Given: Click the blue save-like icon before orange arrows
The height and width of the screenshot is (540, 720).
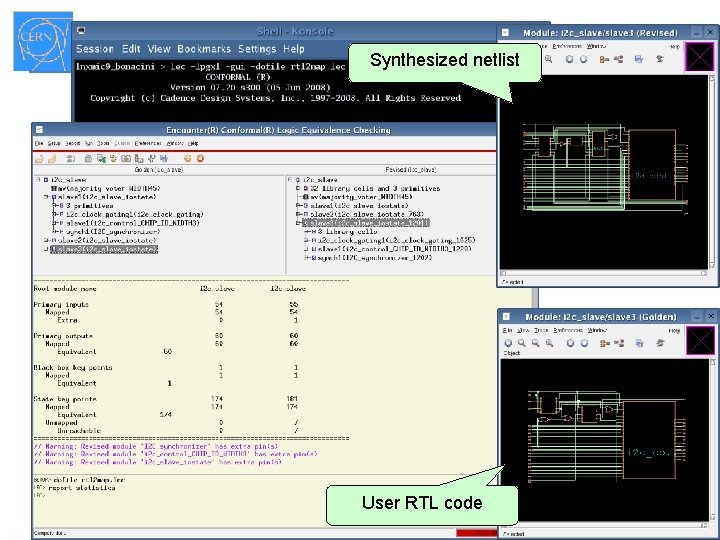Looking at the screenshot, I should [164, 159].
